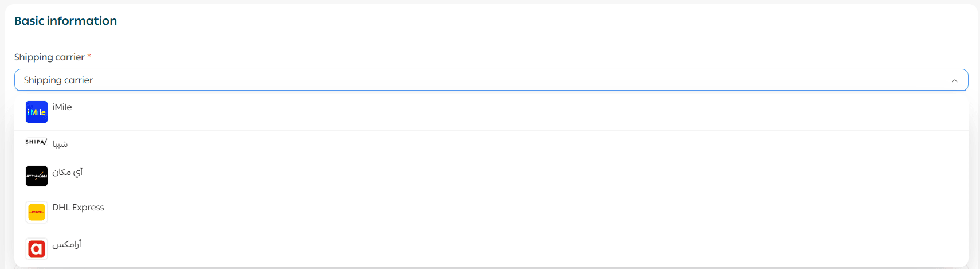Click the blue iMile logo icon
The height and width of the screenshot is (269, 980).
point(37,112)
